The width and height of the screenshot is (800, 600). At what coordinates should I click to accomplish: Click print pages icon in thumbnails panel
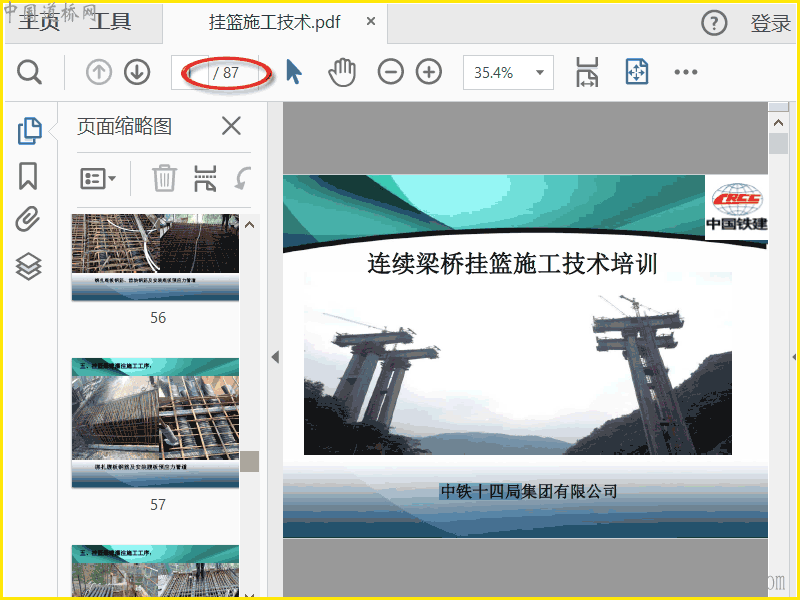pos(205,179)
